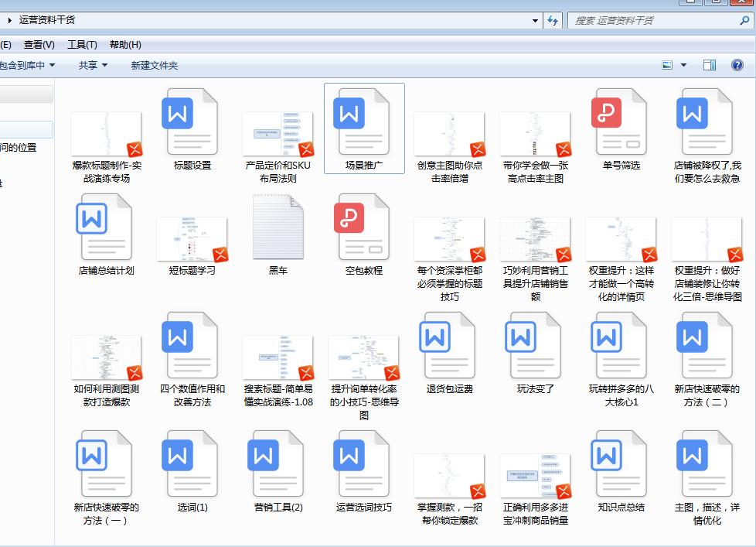The width and height of the screenshot is (756, 547).
Task: Open the 空包教程 PDF file
Action: (x=363, y=227)
